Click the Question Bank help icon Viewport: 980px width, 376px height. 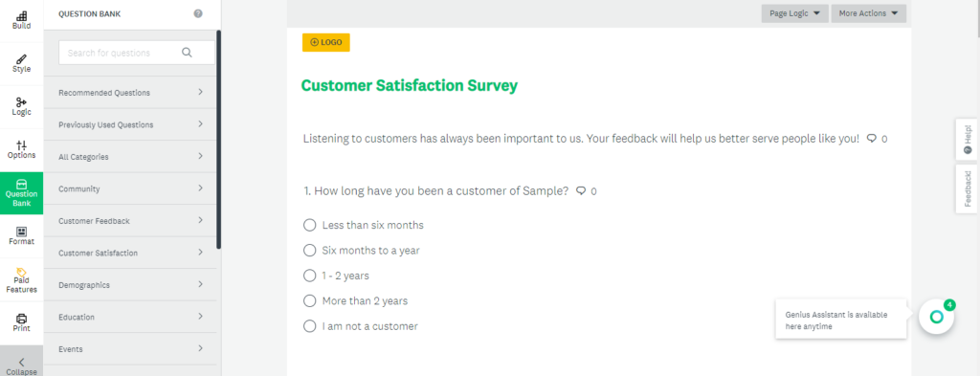point(198,13)
